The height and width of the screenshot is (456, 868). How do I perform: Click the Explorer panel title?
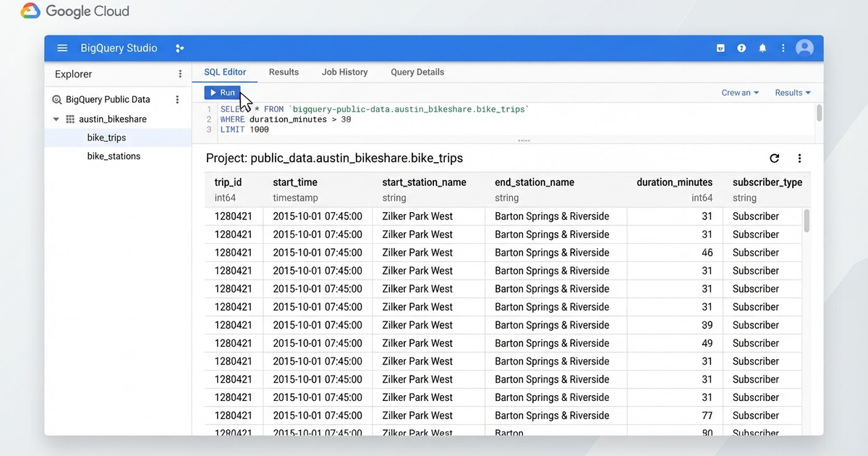tap(74, 74)
